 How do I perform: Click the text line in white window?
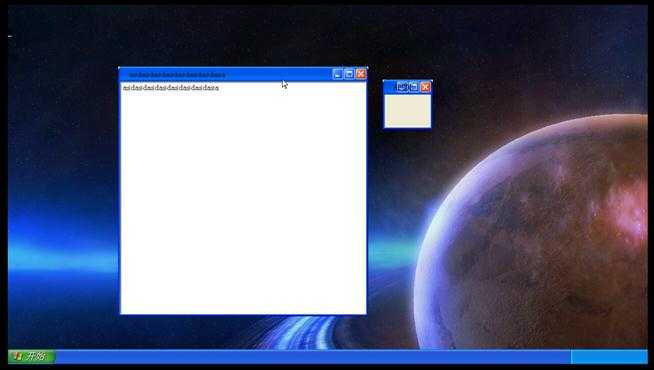pos(171,88)
